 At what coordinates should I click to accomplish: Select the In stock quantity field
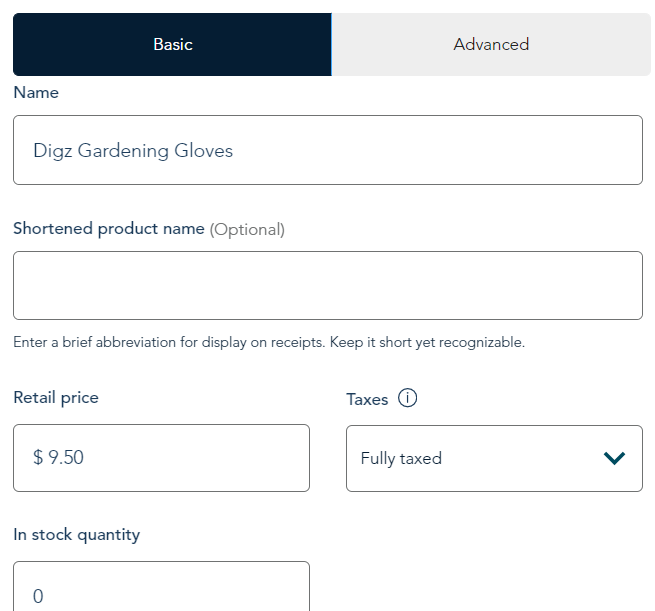[x=161, y=586]
